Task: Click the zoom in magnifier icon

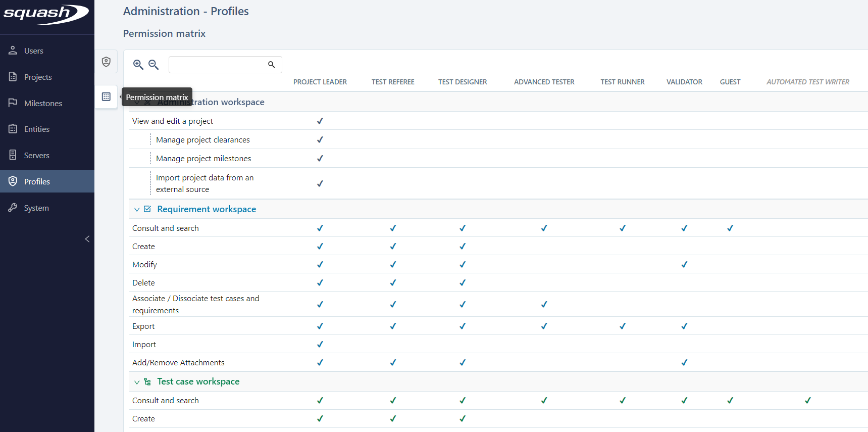Action: tap(138, 65)
